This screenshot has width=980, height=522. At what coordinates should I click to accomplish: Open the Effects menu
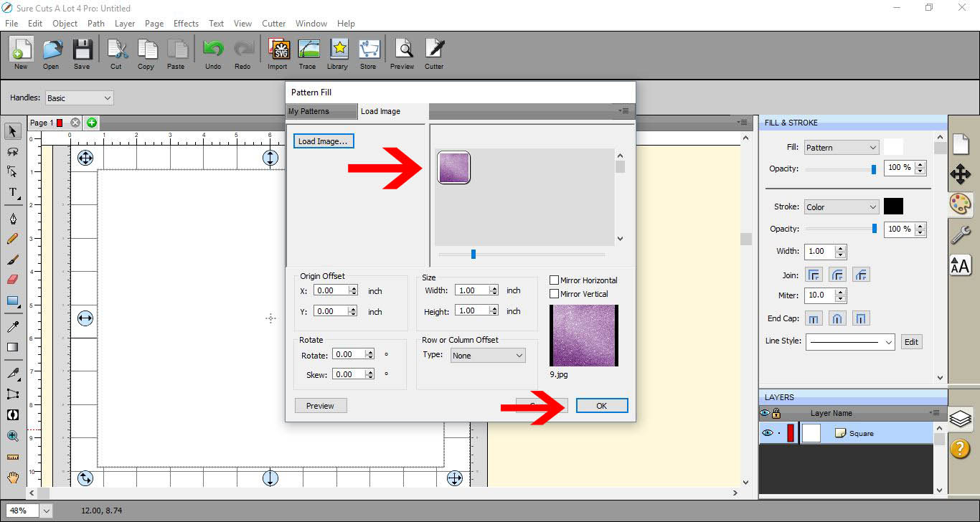pyautogui.click(x=186, y=23)
